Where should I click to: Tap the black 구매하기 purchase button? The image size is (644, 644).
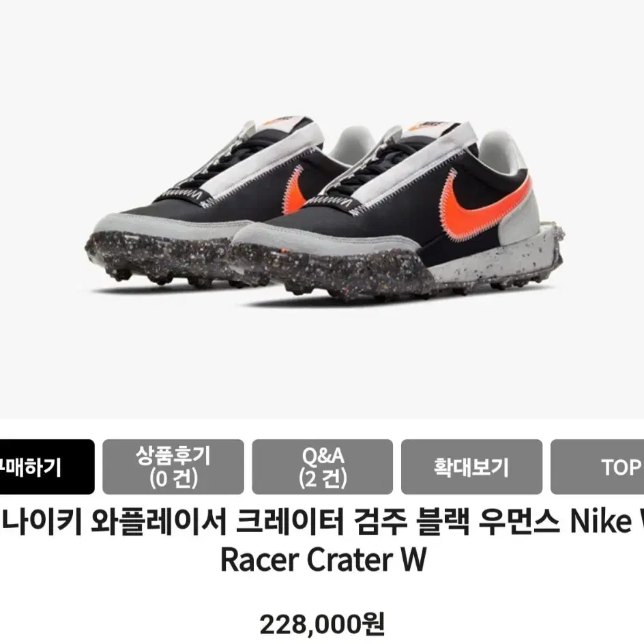[46, 467]
